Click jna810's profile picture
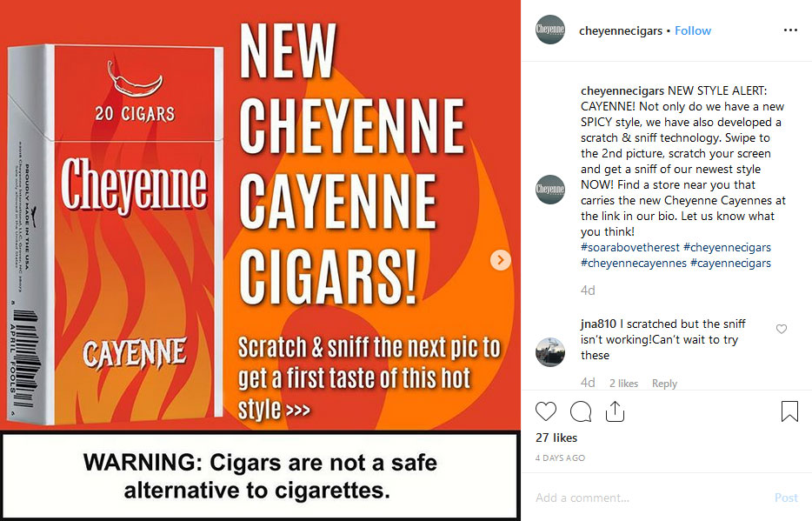 click(550, 352)
